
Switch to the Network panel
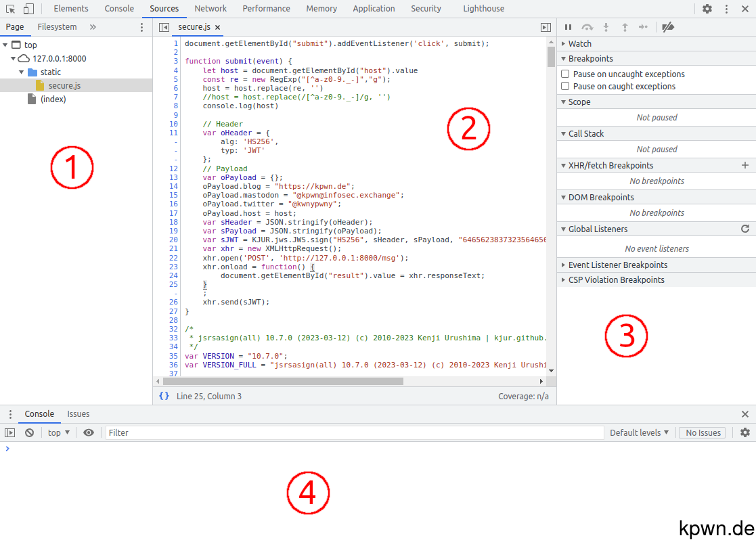tap(210, 8)
